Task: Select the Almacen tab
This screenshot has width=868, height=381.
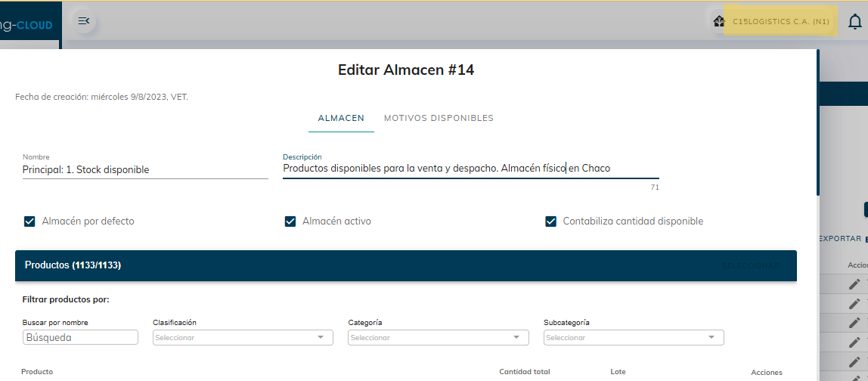Action: click(x=341, y=119)
